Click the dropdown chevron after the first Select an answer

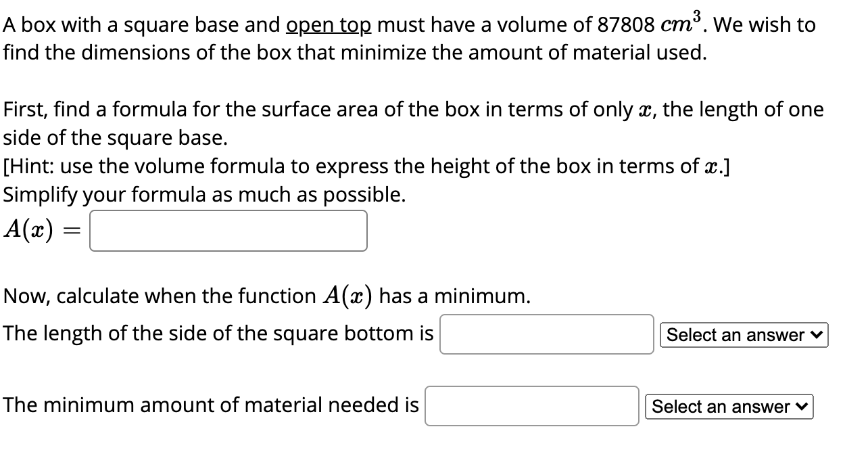pyautogui.click(x=818, y=335)
